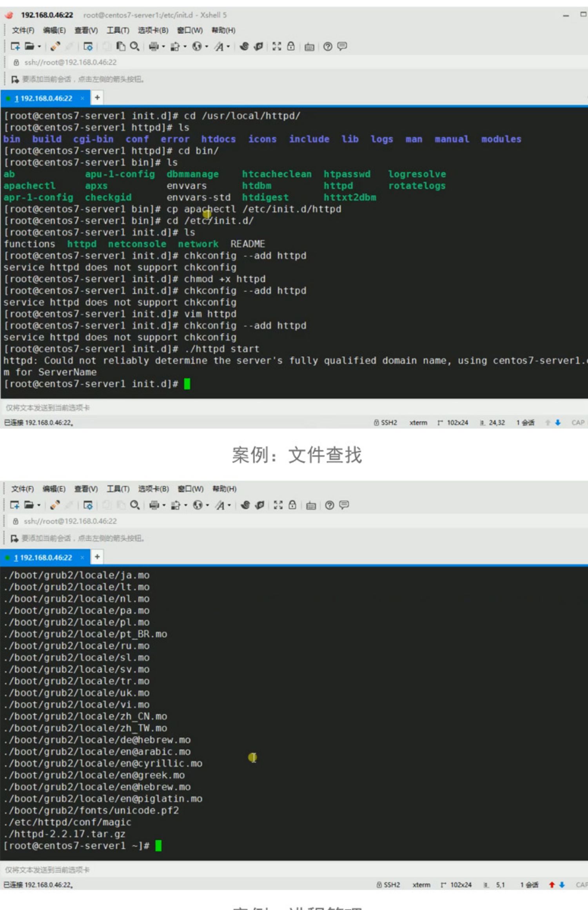588x910 pixels.
Task: Click Find magnifier icon in init.d window
Action: click(134, 47)
